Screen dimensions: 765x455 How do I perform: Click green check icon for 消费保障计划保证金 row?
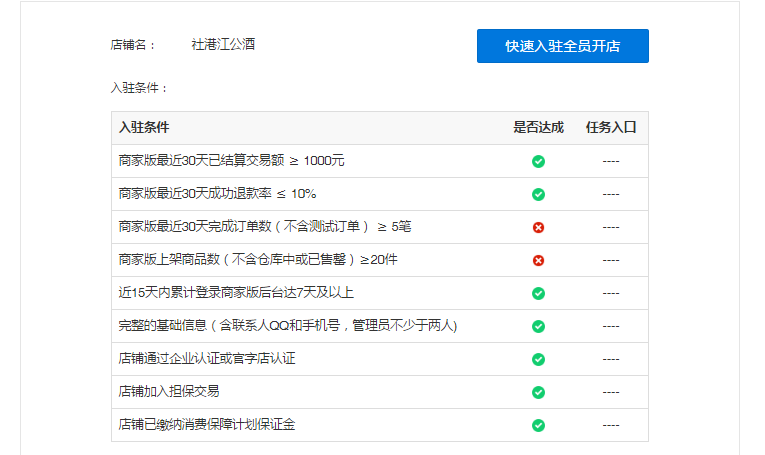[x=538, y=425]
